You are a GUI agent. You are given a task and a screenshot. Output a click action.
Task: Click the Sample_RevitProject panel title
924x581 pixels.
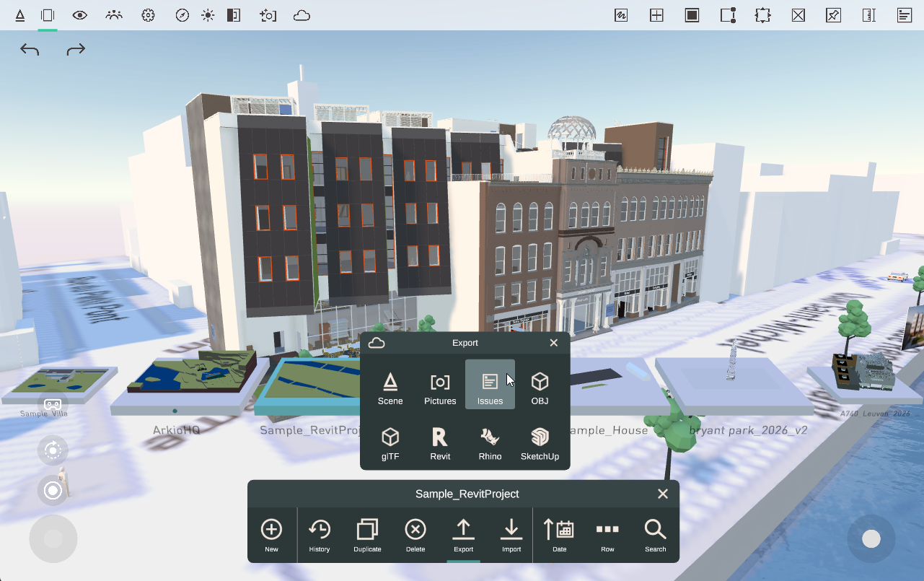click(467, 494)
